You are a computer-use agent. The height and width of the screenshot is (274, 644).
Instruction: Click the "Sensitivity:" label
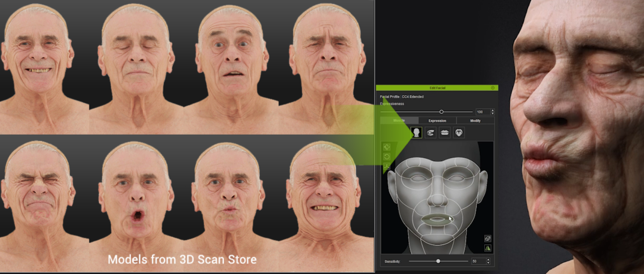393,261
